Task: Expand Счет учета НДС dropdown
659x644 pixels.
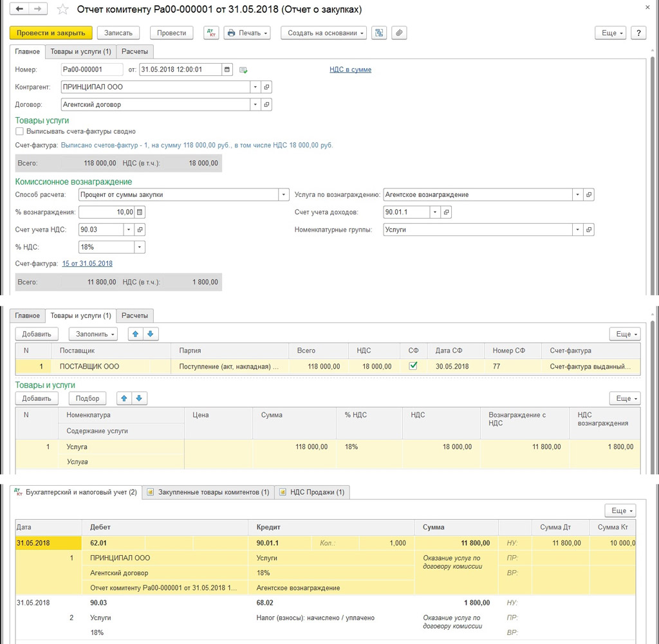Action: click(129, 230)
